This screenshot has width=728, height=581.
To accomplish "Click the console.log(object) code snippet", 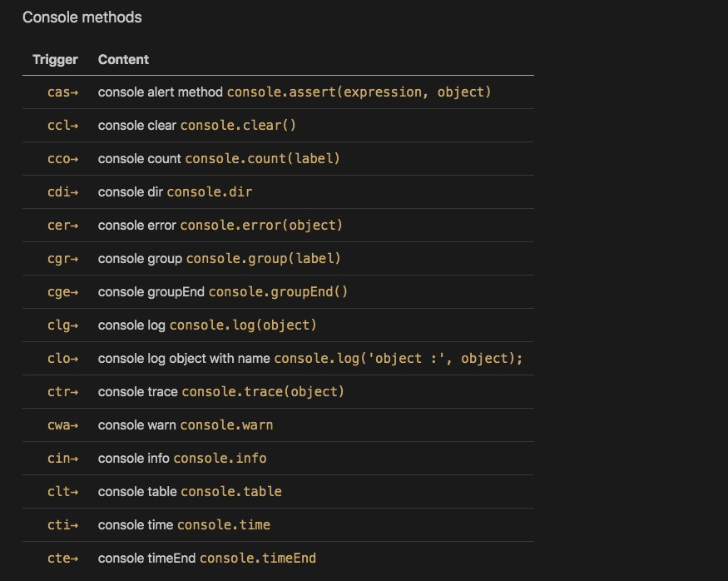I will (243, 325).
